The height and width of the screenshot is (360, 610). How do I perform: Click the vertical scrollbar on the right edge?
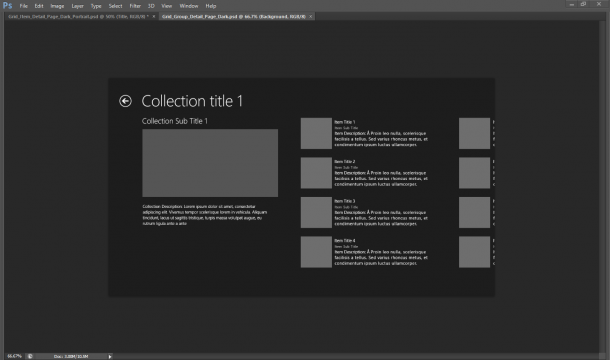tap(602, 186)
